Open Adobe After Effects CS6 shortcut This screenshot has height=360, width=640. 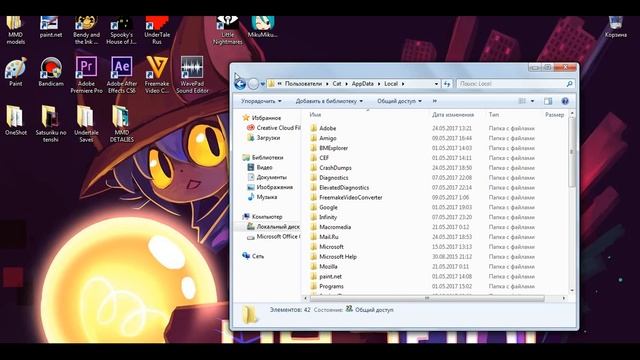(121, 75)
